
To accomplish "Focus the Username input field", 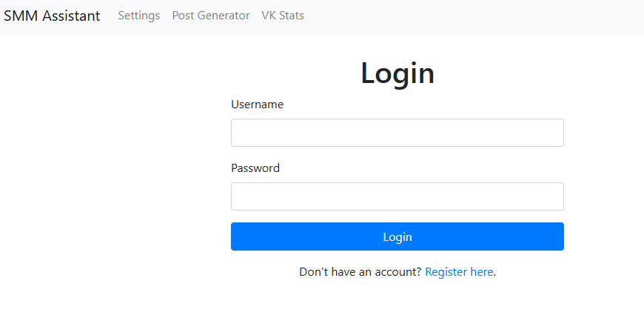I will point(397,133).
